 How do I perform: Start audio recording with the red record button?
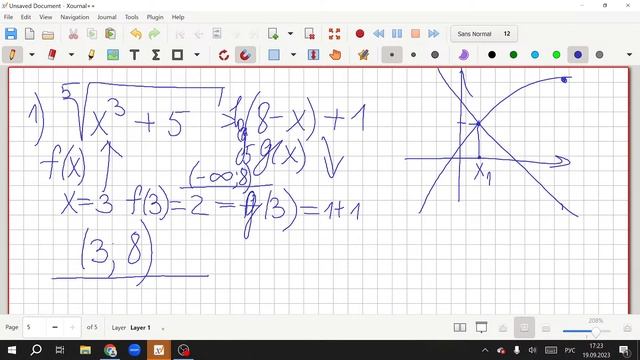(360, 34)
